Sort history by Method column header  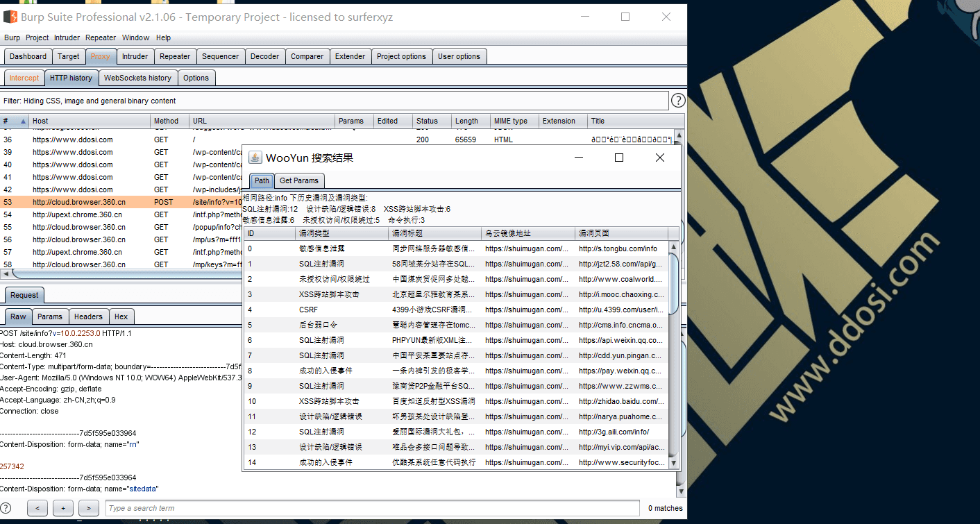point(170,121)
